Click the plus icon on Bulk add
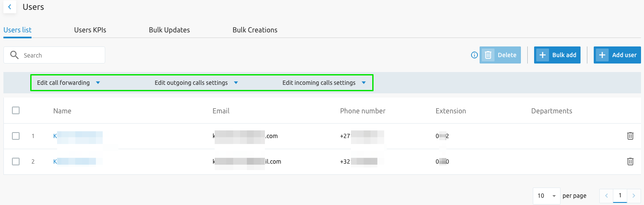 [542, 55]
